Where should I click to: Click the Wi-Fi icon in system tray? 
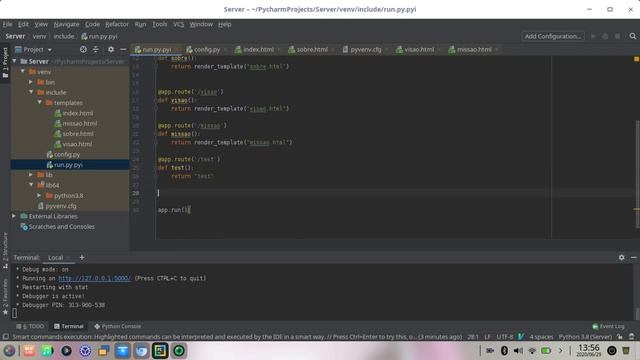coord(532,351)
